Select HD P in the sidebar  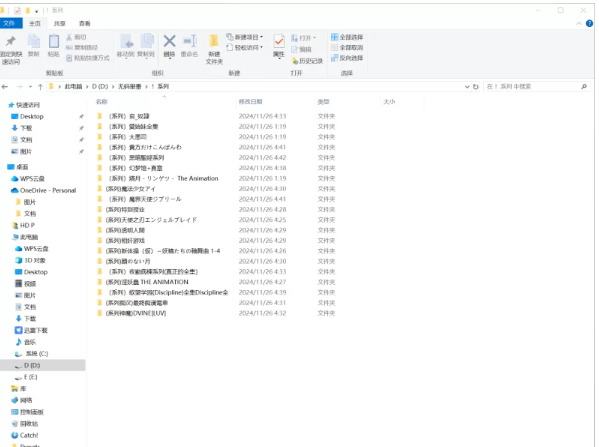pyautogui.click(x=23, y=225)
